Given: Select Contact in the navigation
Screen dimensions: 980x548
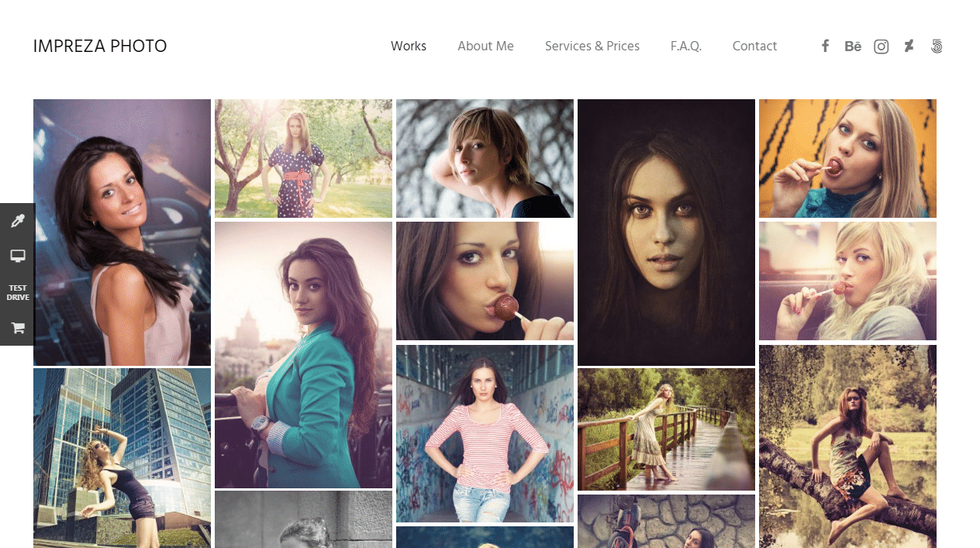Looking at the screenshot, I should point(754,46).
